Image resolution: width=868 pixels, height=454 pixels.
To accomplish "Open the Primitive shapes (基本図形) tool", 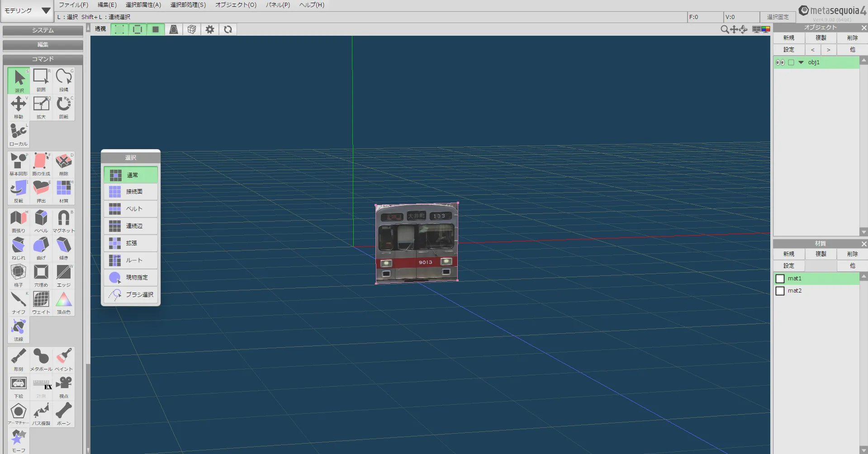I will (x=19, y=164).
